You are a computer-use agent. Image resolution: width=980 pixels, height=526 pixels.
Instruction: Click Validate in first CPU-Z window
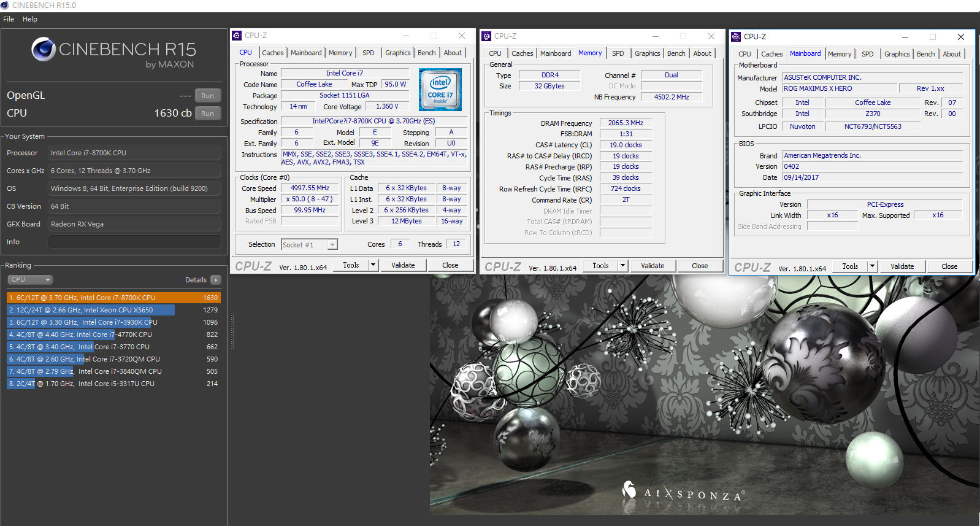pos(403,265)
